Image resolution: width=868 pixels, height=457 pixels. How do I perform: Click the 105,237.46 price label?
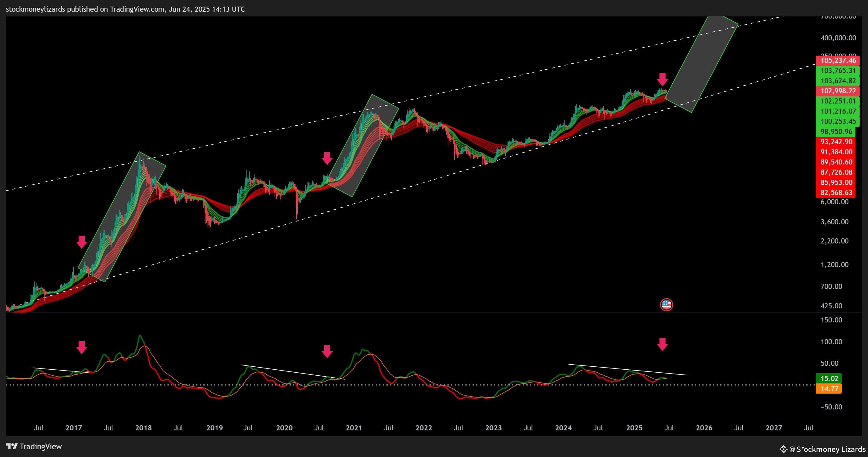point(838,60)
